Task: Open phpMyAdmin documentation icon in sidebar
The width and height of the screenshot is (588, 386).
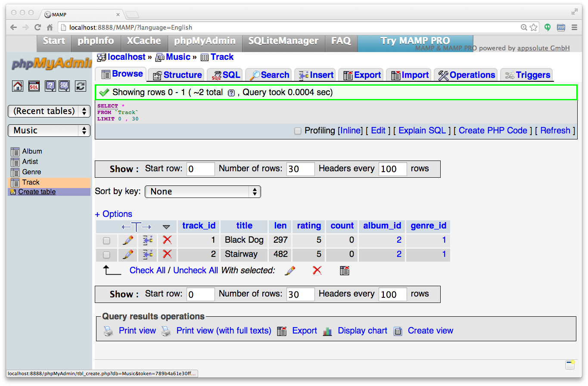Action: pyautogui.click(x=50, y=86)
